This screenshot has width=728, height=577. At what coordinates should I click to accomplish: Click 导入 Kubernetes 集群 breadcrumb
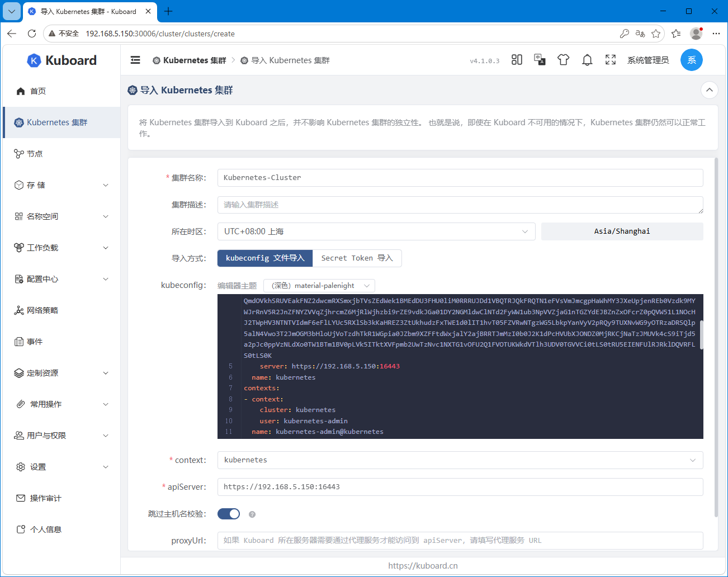285,60
